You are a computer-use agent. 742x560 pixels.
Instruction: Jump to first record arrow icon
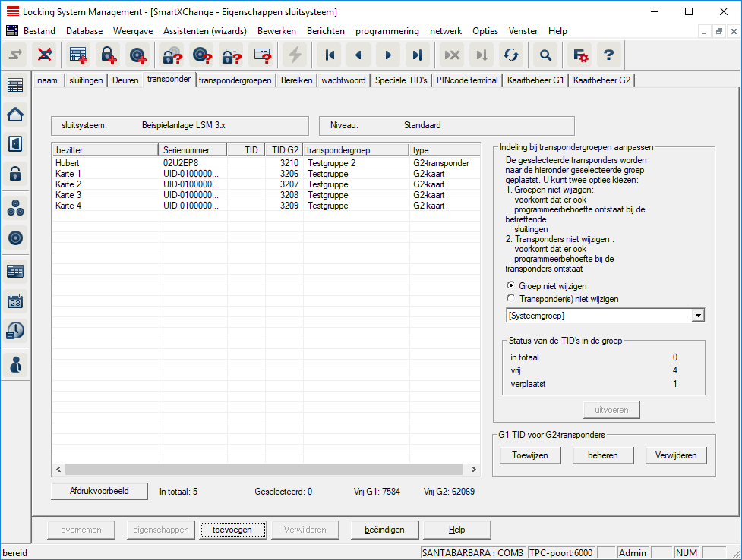tap(329, 55)
